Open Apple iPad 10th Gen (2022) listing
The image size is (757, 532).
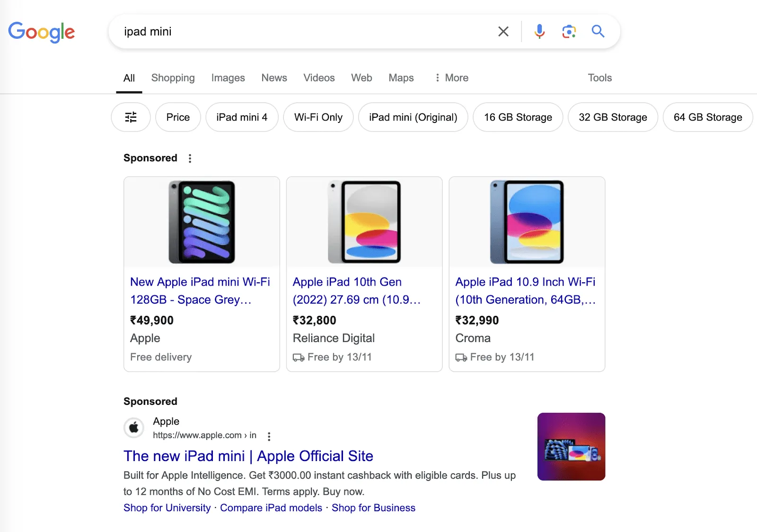click(x=357, y=291)
